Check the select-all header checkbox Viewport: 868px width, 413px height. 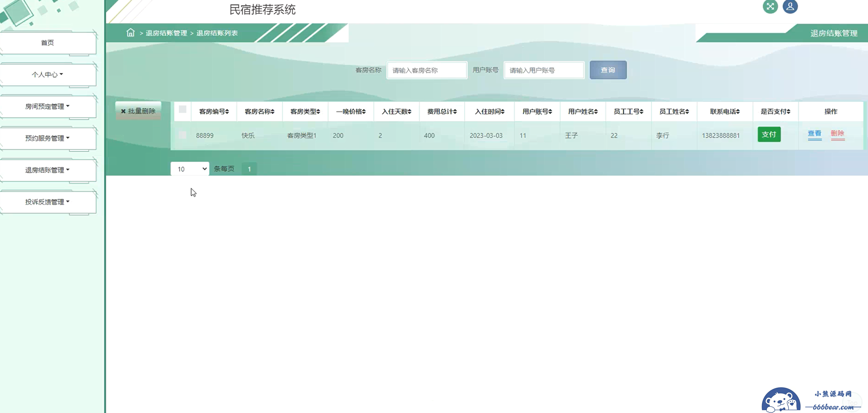[x=182, y=109]
